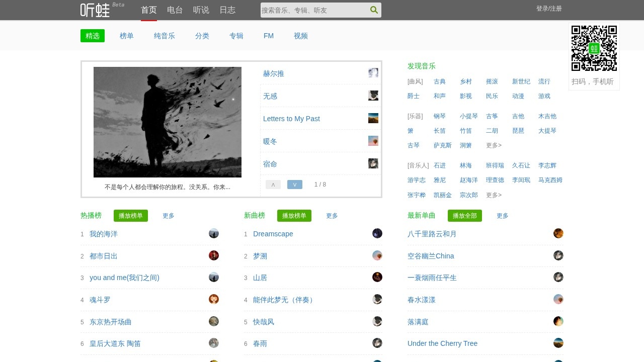The width and height of the screenshot is (644, 362).
Task: Open the 登录/注册 link
Action: 549,8
